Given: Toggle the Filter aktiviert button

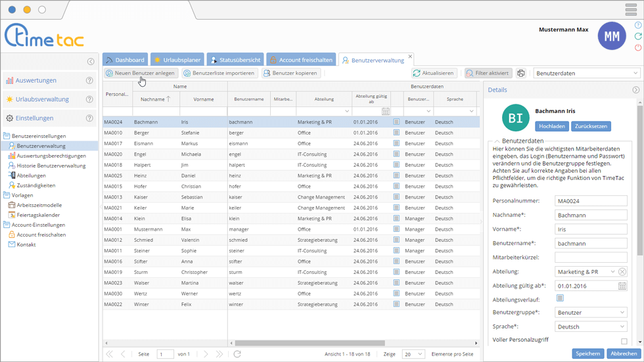Looking at the screenshot, I should [x=488, y=74].
